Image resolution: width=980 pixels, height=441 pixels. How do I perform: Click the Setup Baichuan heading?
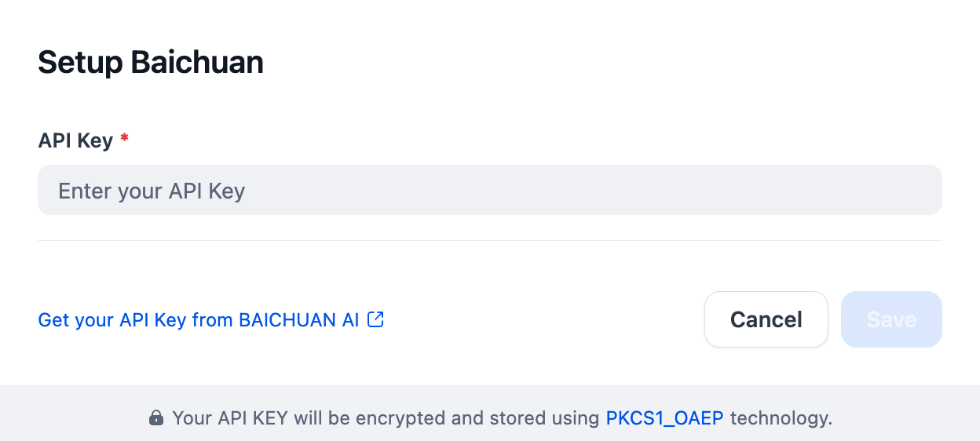[151, 62]
